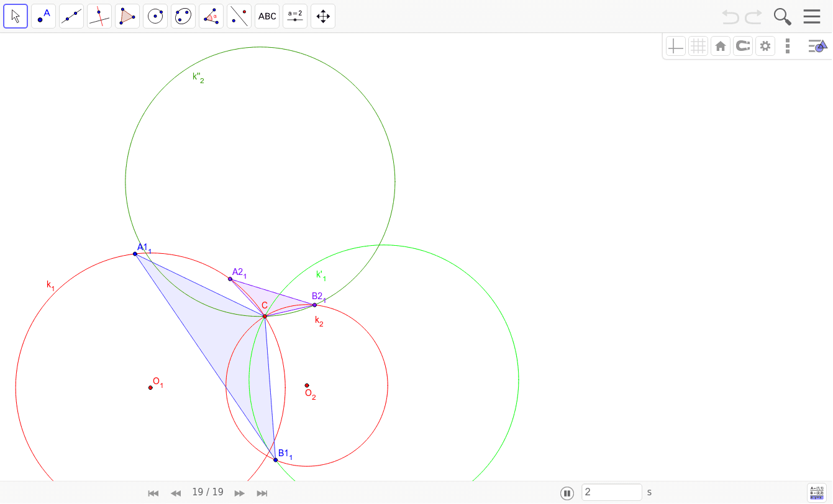The height and width of the screenshot is (504, 833).
Task: Undo the last action
Action: pyautogui.click(x=731, y=17)
